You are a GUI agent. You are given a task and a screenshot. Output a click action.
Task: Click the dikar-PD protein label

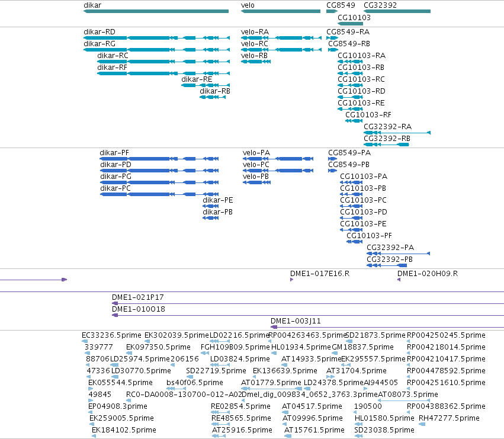click(115, 165)
